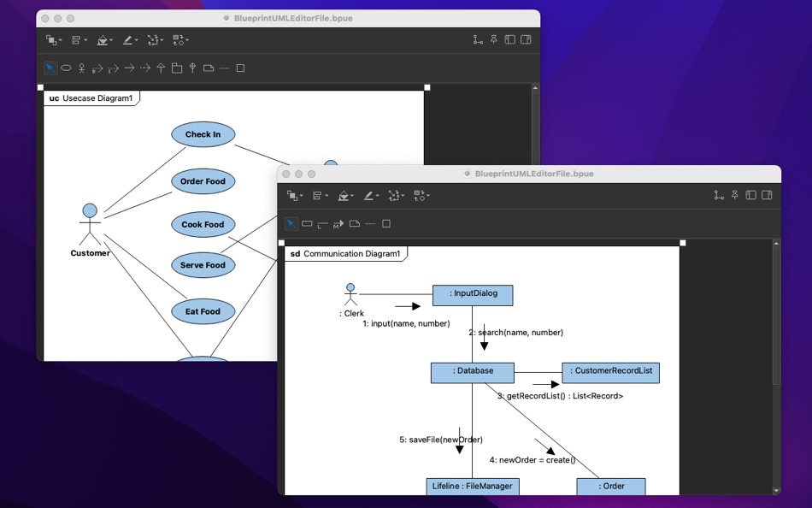This screenshot has height=508, width=812.
Task: Toggle left sidebar panel in Usecase window
Action: [509, 39]
